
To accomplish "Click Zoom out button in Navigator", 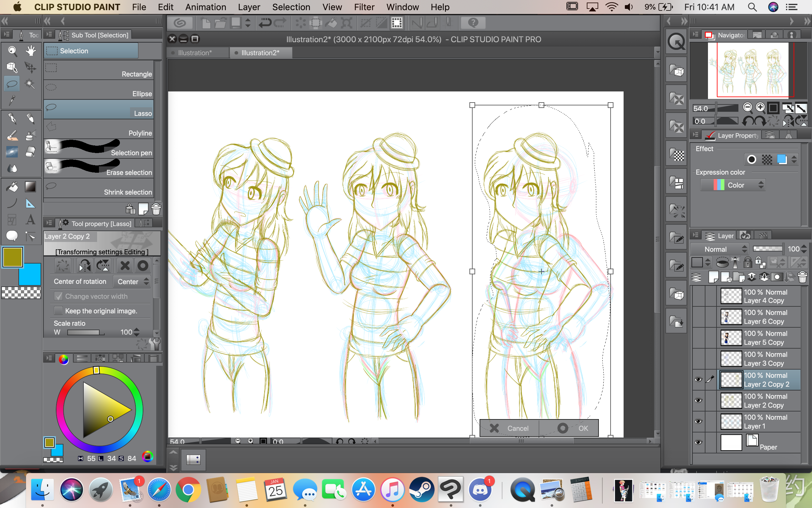I will click(748, 107).
